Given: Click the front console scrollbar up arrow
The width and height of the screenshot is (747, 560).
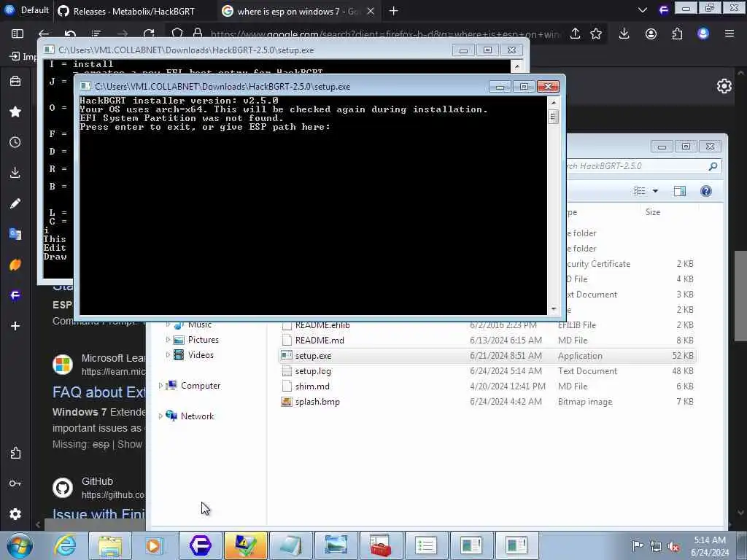Looking at the screenshot, I should click(x=553, y=102).
